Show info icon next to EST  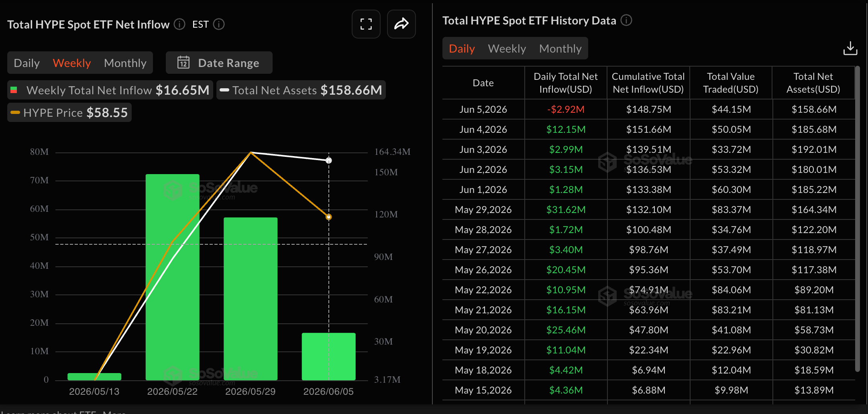[219, 24]
